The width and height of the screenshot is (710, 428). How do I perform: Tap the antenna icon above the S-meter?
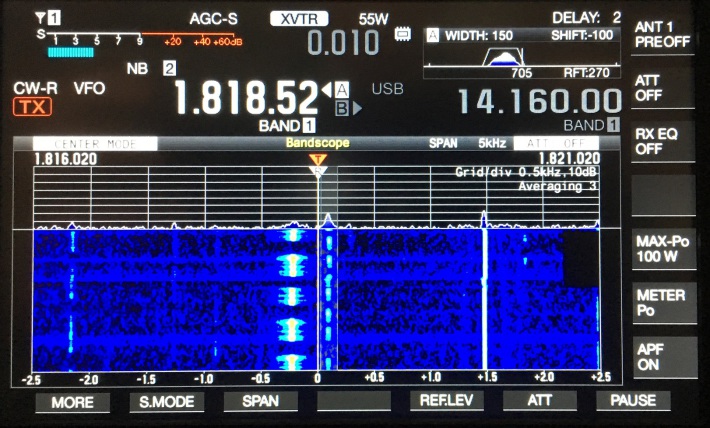(x=40, y=18)
